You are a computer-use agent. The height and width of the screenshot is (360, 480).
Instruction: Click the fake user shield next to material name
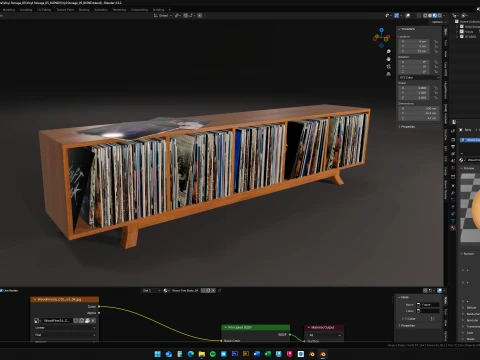coord(203,290)
